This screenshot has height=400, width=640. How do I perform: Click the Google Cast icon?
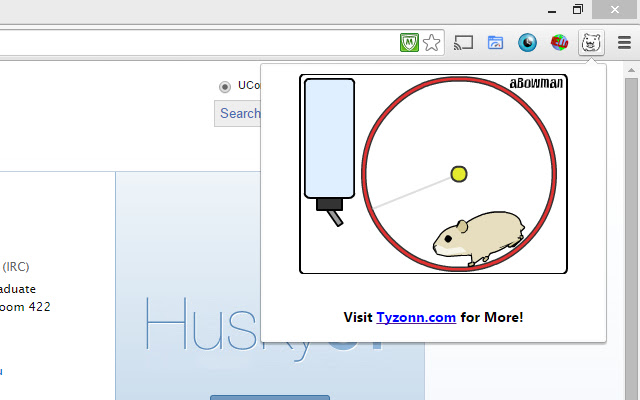click(x=463, y=42)
